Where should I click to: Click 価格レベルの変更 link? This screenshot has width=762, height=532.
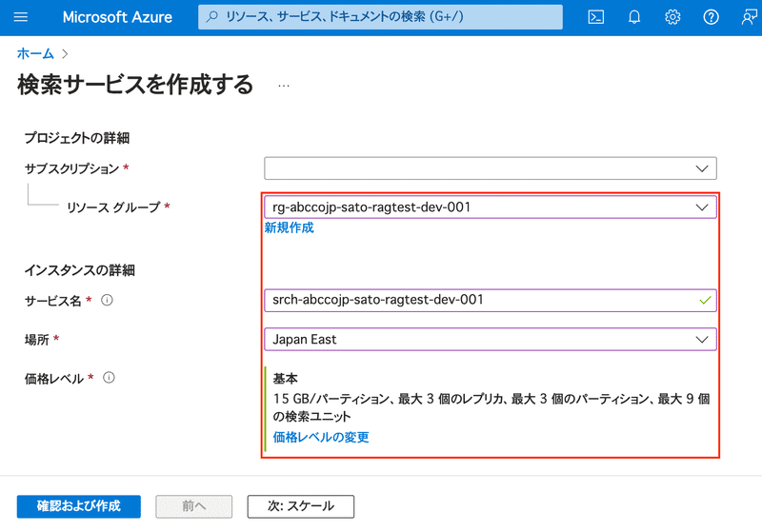click(321, 438)
